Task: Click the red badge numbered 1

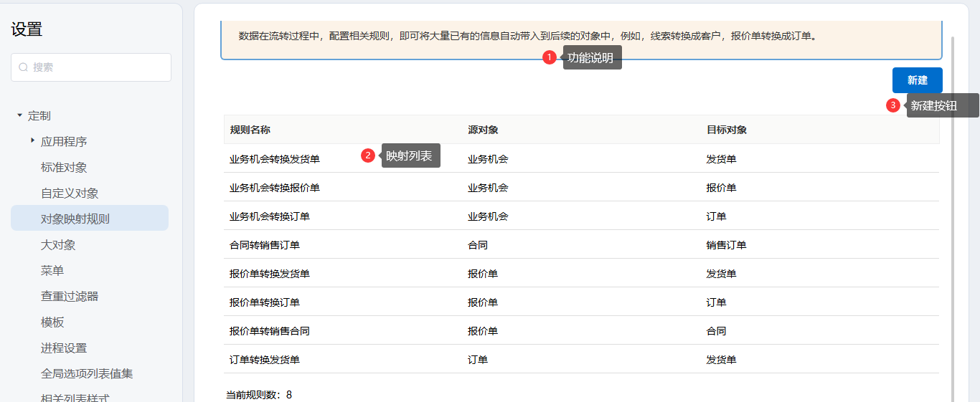Action: coord(550,57)
